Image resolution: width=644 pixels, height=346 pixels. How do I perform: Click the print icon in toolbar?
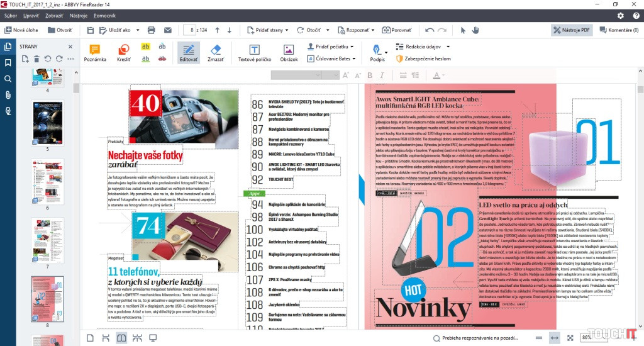pyautogui.click(x=151, y=30)
